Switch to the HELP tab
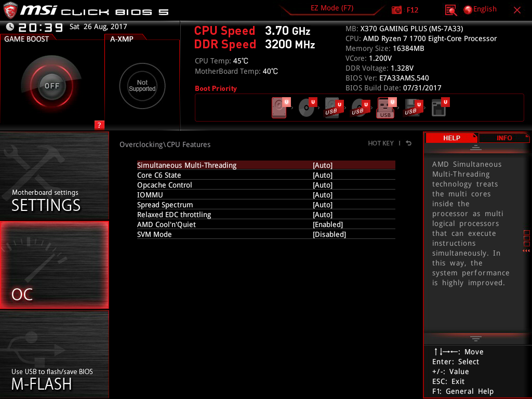This screenshot has height=399, width=532. pyautogui.click(x=451, y=138)
